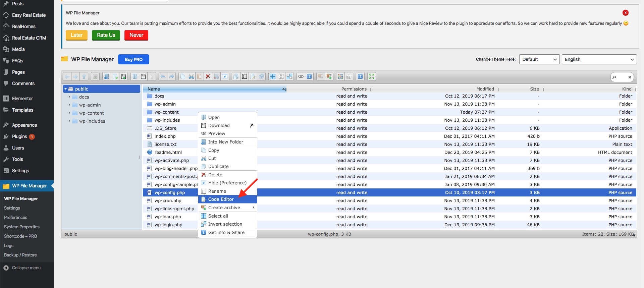Open Backup / Restore in sidebar

point(20,255)
